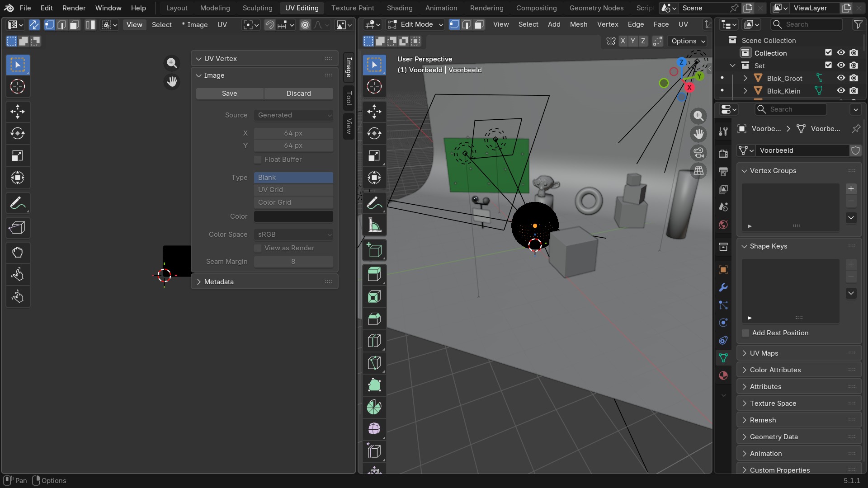Open the Source dropdown set to Generated
Screen dimensions: 868x488
coord(293,115)
